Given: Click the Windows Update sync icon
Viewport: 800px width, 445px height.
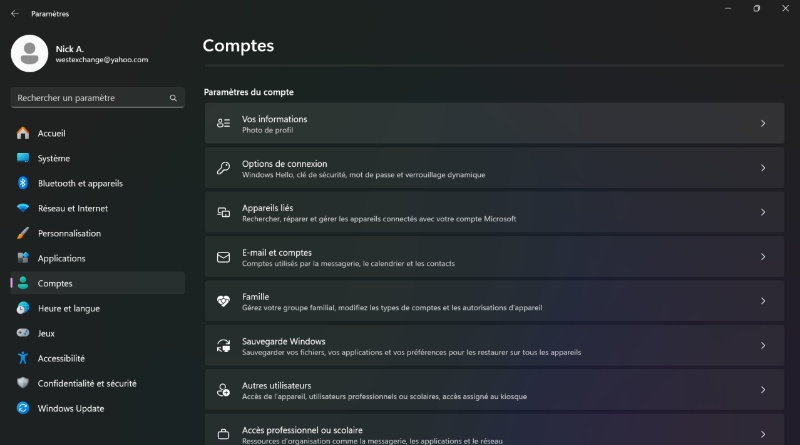Looking at the screenshot, I should click(x=23, y=408).
